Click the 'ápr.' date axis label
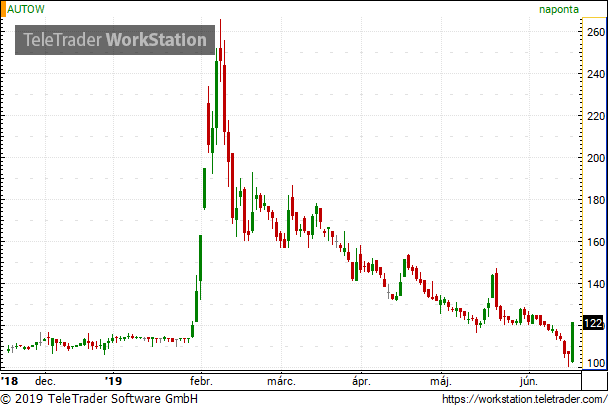Image resolution: width=608 pixels, height=408 pixels. pos(361,381)
